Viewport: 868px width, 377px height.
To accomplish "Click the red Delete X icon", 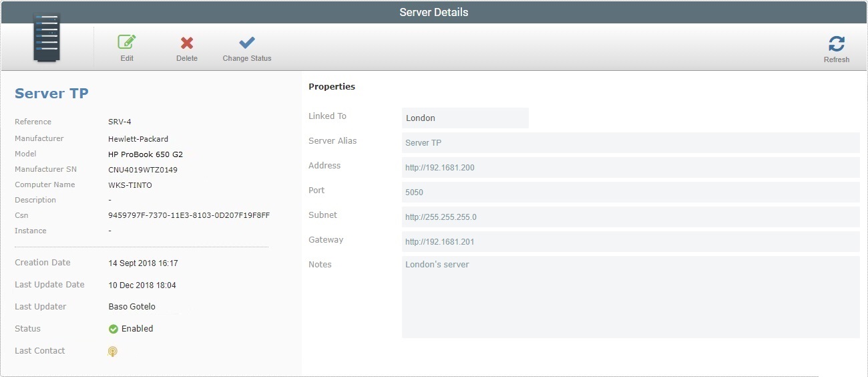I will pos(187,43).
